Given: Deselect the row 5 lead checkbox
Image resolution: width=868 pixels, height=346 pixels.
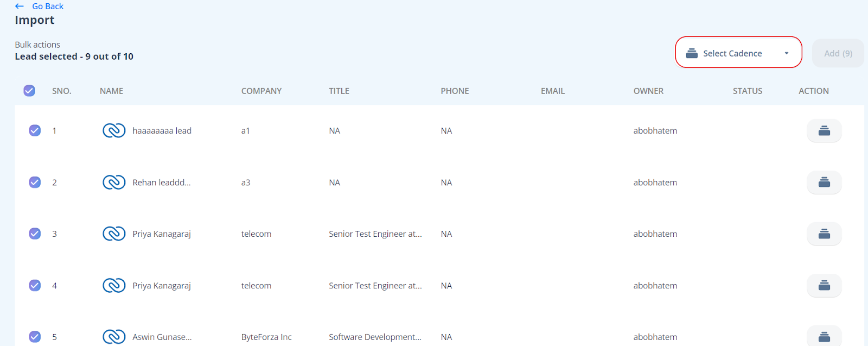Looking at the screenshot, I should [x=35, y=337].
